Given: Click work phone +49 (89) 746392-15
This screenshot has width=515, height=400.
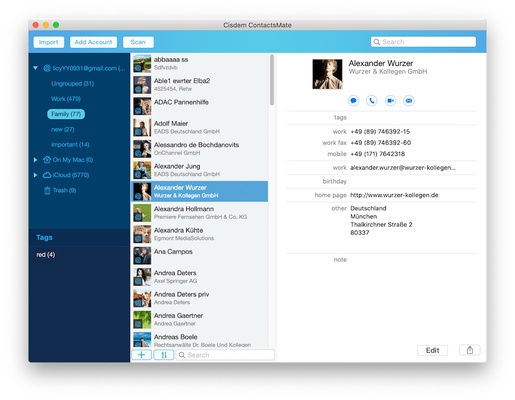Looking at the screenshot, I should 380,132.
